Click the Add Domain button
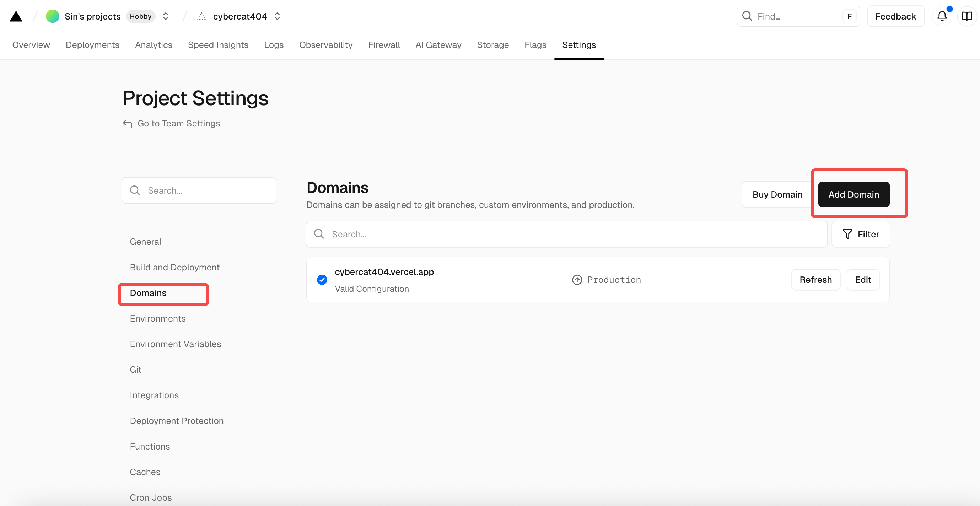980x506 pixels. [854, 194]
